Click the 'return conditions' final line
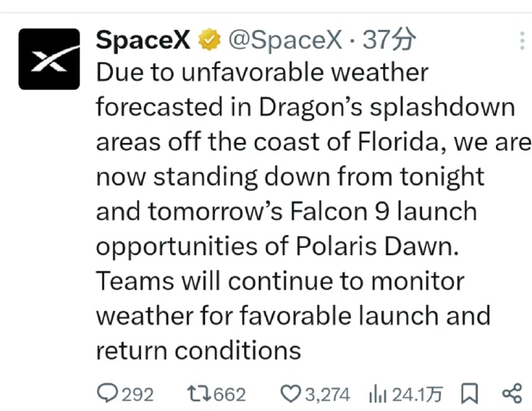 (x=199, y=350)
